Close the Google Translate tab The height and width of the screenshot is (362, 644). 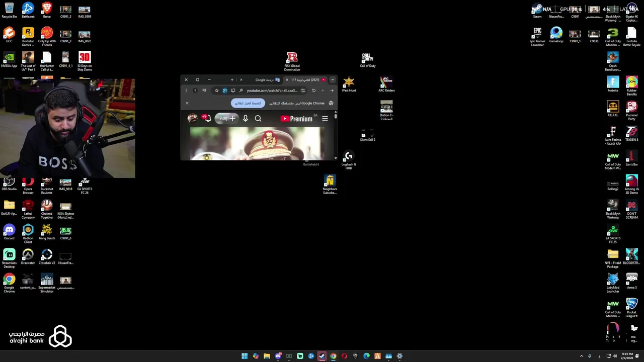pyautogui.click(x=241, y=79)
